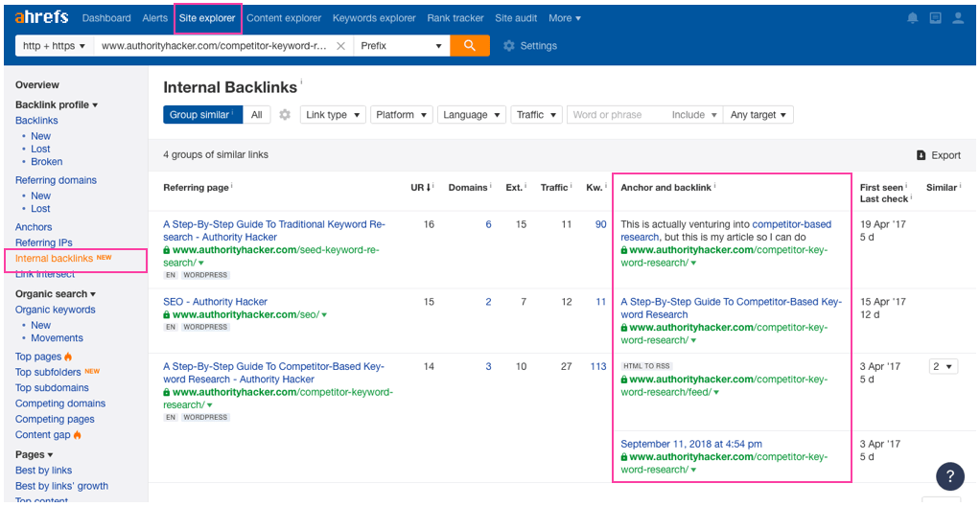Open the Link type dropdown
This screenshot has height=507, width=980.
pos(332,115)
